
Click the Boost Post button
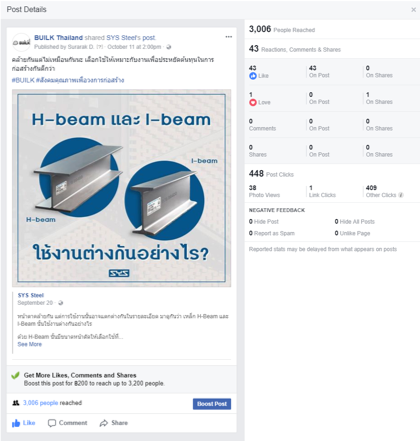pyautogui.click(x=212, y=404)
